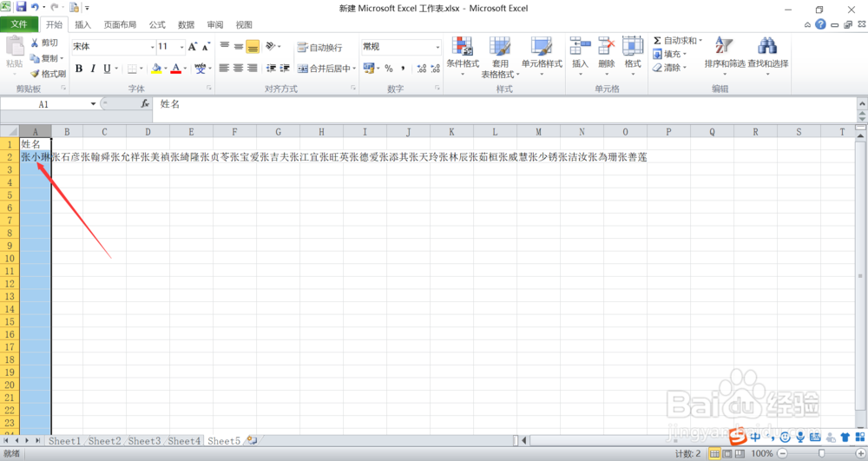Open the borders dropdown

(141, 69)
